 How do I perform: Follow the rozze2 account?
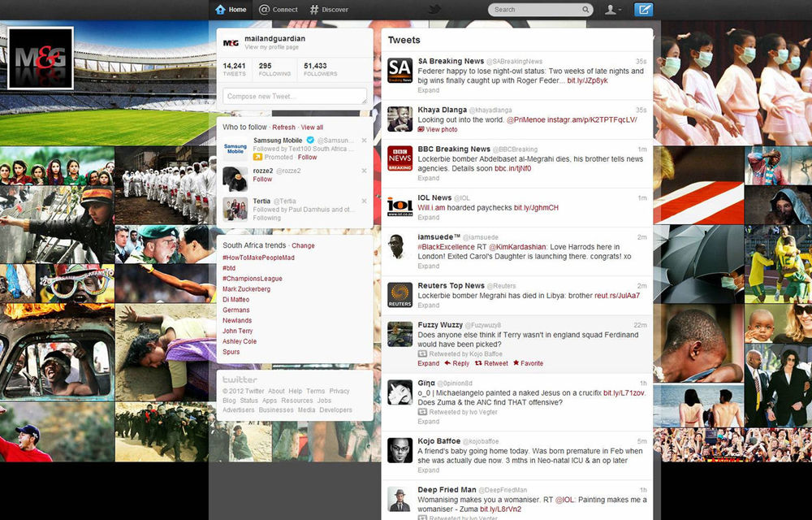(262, 179)
